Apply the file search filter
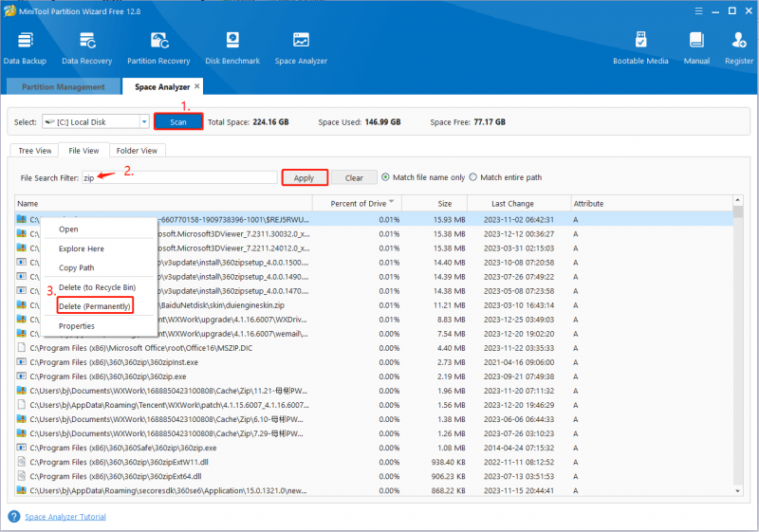Image resolution: width=759 pixels, height=532 pixels. pyautogui.click(x=304, y=178)
